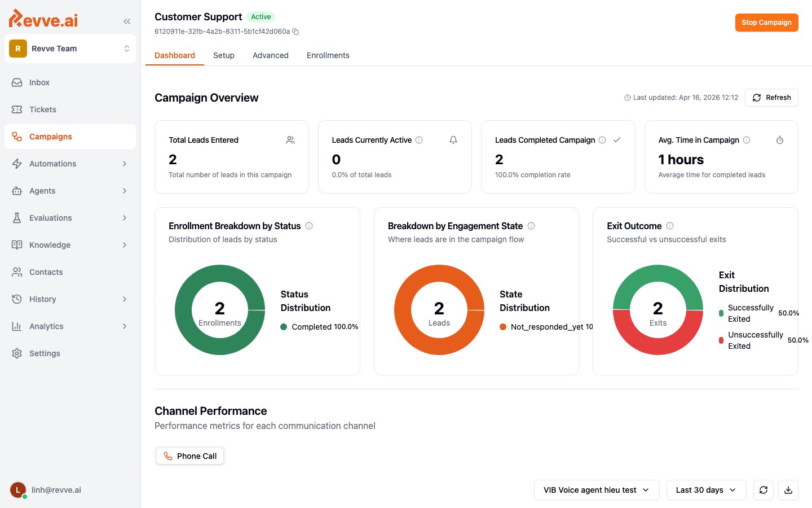This screenshot has height=508, width=812.
Task: Click green Completed legend dot
Action: (x=284, y=327)
